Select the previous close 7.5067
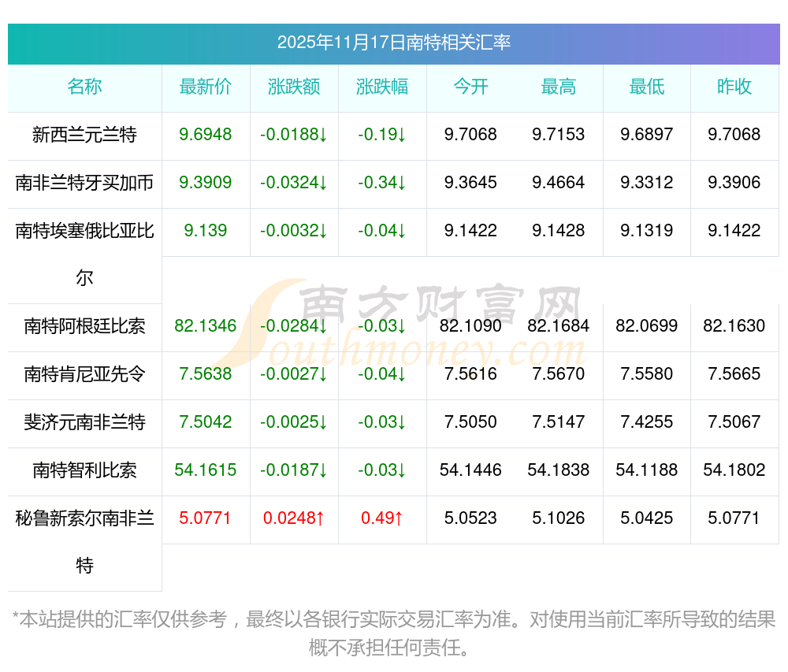The image size is (788, 672). (x=734, y=422)
